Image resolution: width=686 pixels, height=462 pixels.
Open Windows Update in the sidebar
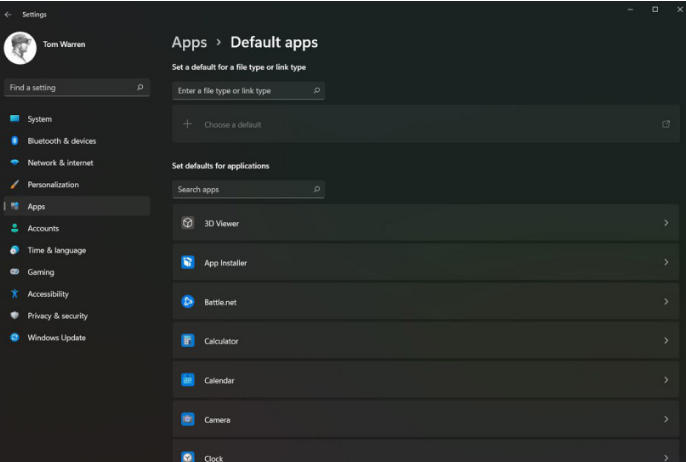pos(56,338)
